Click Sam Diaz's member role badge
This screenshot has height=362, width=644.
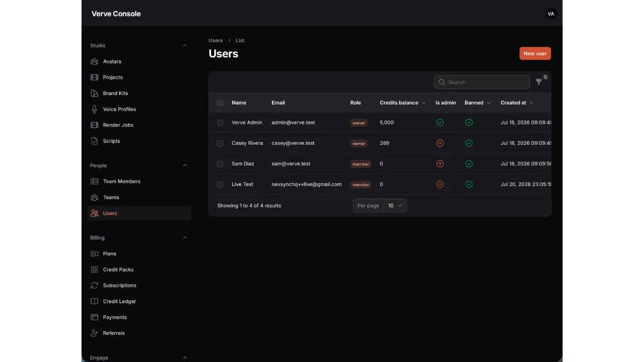(x=361, y=164)
